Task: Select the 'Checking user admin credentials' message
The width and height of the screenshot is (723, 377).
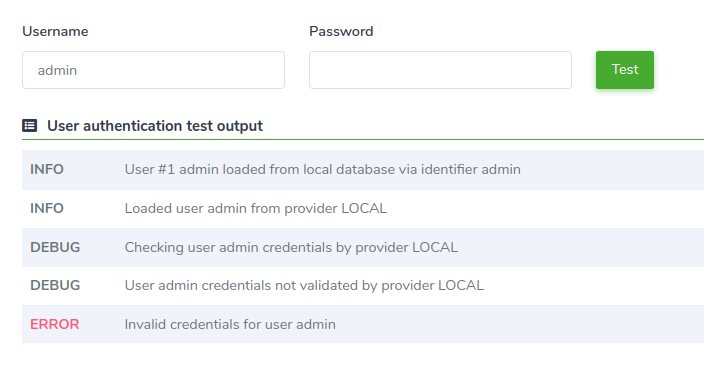Action: pyautogui.click(x=291, y=247)
